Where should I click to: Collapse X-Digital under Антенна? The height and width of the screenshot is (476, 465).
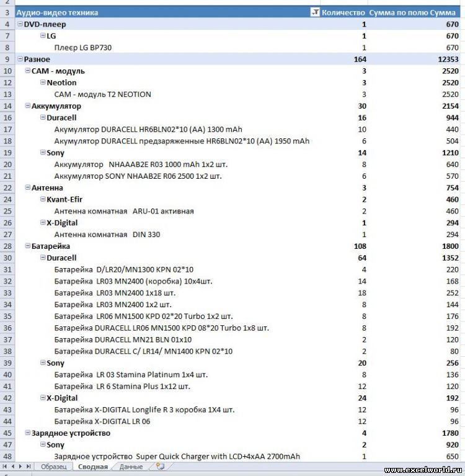point(43,223)
